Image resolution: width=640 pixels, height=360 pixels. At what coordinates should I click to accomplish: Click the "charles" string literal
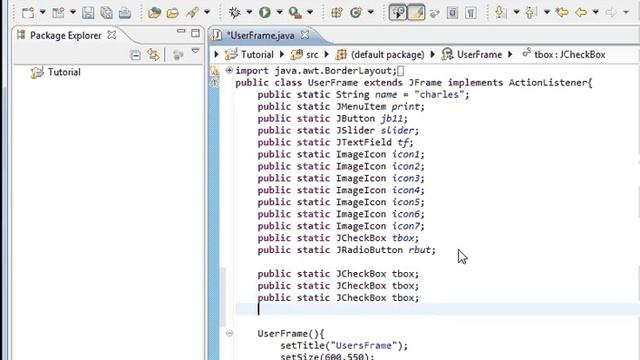pos(439,95)
